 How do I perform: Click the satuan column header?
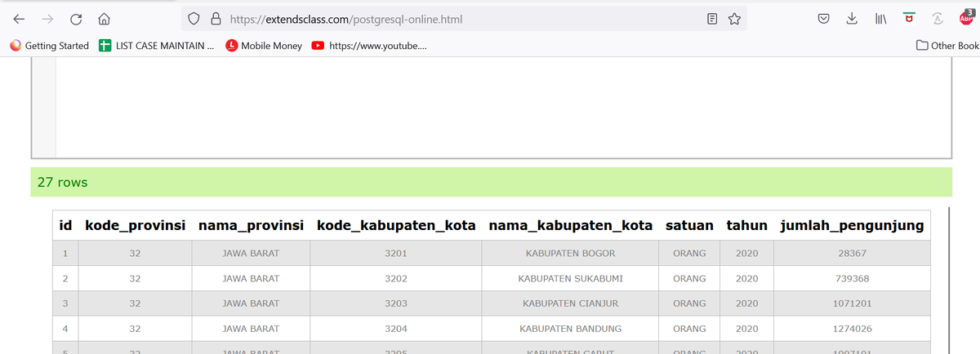[x=689, y=224]
